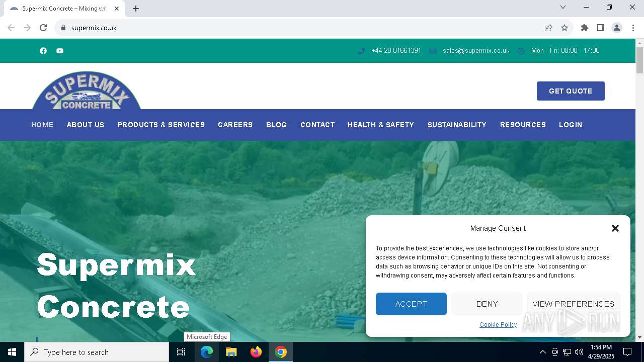
Task: Go to the HOME menu item
Action: tap(42, 125)
